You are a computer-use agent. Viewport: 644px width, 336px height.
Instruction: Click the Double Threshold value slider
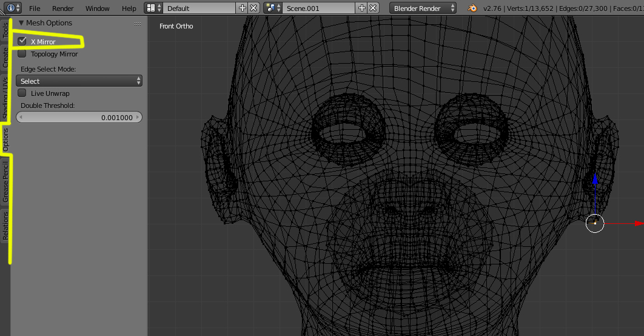point(79,117)
